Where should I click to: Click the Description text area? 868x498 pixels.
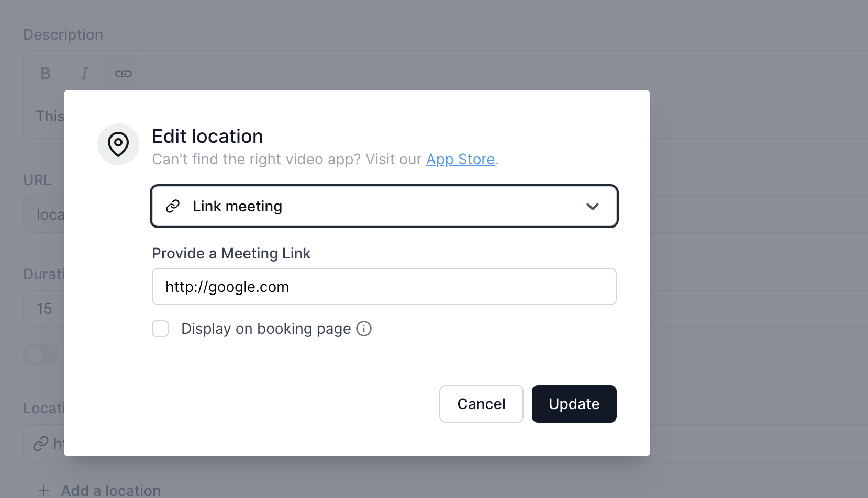[50, 116]
